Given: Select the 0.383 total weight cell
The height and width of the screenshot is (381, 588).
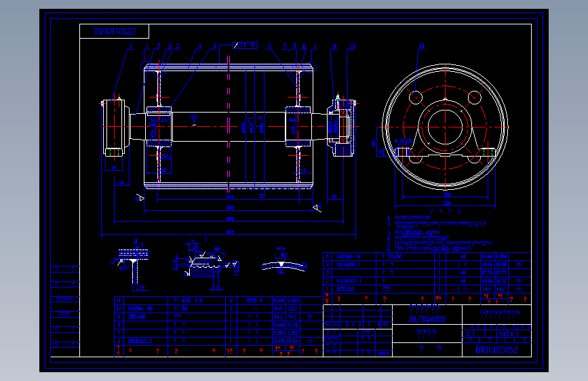Looking at the screenshot, I should (x=293, y=300).
